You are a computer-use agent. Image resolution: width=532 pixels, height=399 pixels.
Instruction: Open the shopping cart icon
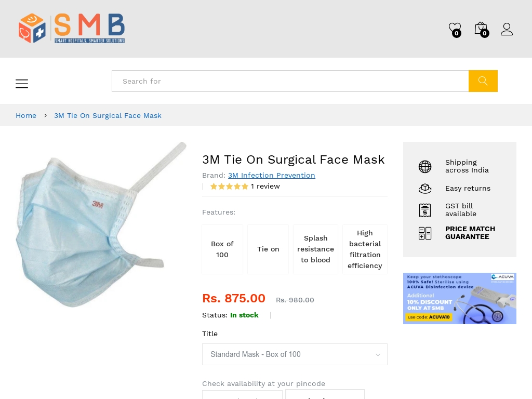481,28
